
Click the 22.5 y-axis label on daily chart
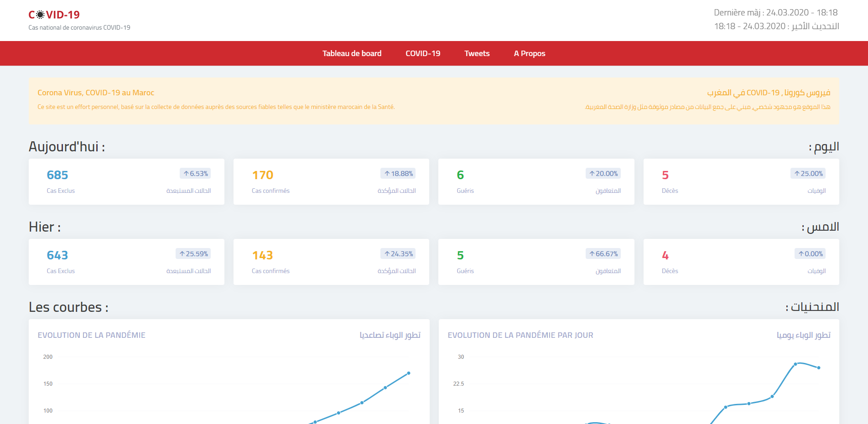tap(458, 384)
